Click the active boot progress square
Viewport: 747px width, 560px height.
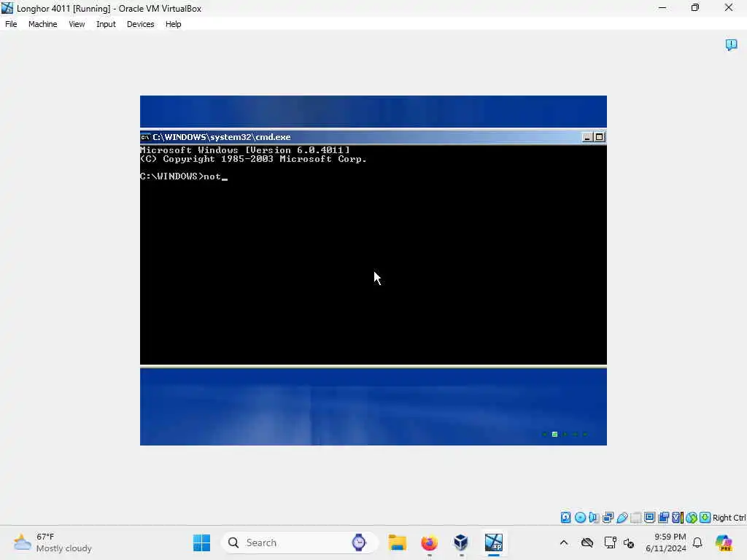(554, 435)
